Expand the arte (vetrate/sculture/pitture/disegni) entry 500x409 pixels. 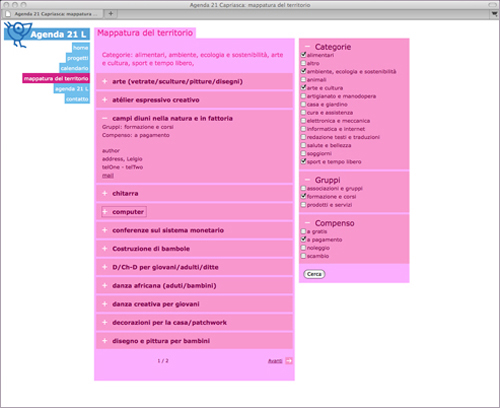tap(104, 81)
